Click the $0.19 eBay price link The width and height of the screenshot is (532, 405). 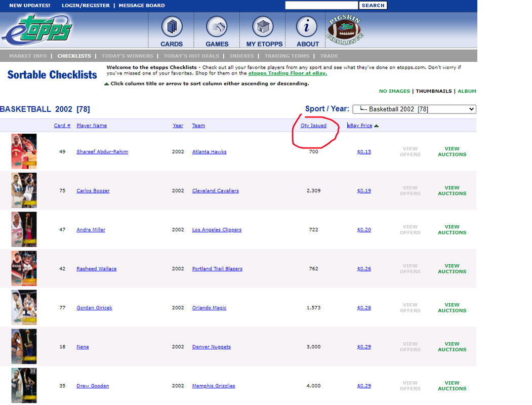[x=364, y=191]
